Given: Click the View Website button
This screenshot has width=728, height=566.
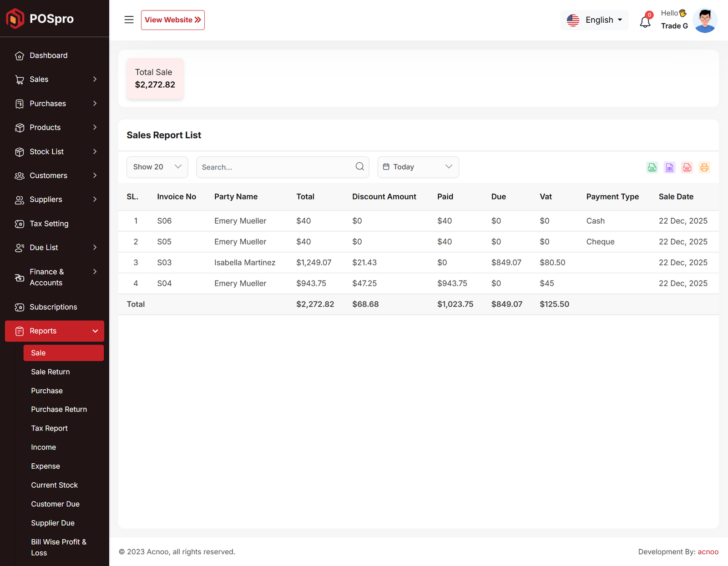Looking at the screenshot, I should [x=172, y=20].
